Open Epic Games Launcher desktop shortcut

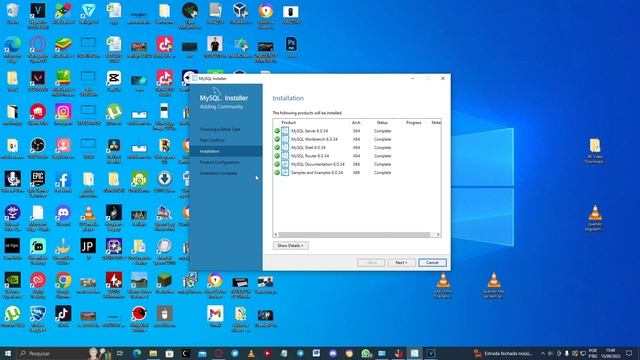click(x=38, y=184)
